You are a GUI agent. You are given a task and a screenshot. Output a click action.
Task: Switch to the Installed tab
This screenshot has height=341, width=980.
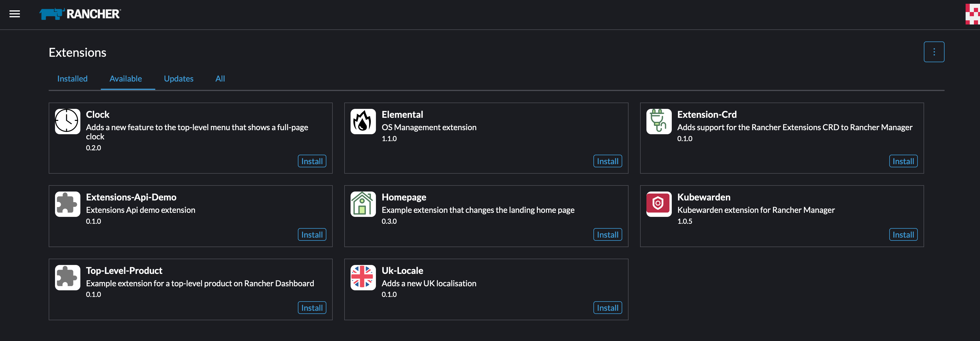pos(72,79)
